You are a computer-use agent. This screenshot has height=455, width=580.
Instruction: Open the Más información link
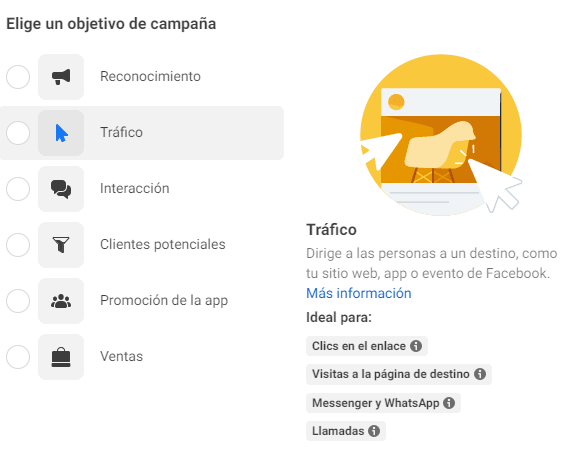point(358,293)
